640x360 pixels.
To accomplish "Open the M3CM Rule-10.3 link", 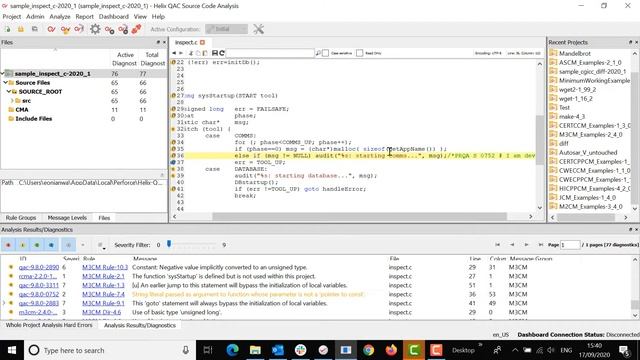I will [x=105, y=267].
